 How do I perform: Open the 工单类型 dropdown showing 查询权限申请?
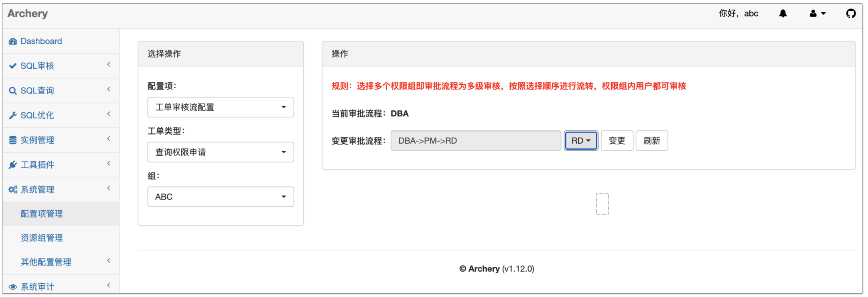(220, 152)
